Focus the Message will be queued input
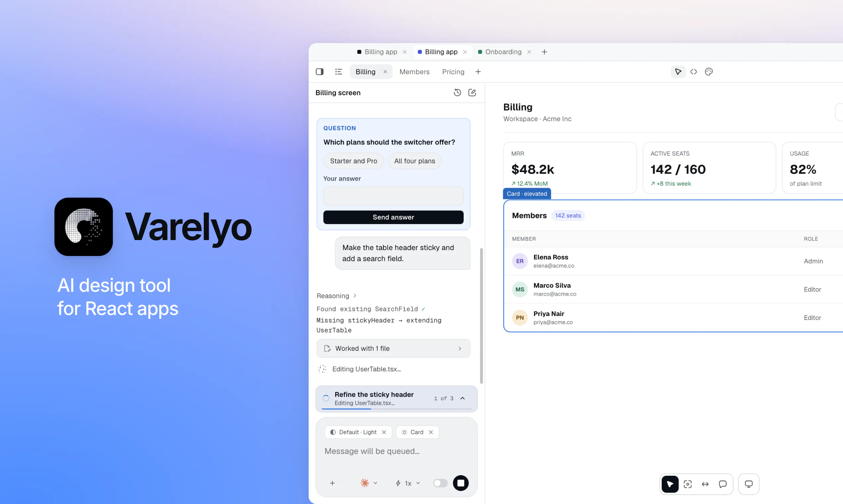 pos(396,451)
